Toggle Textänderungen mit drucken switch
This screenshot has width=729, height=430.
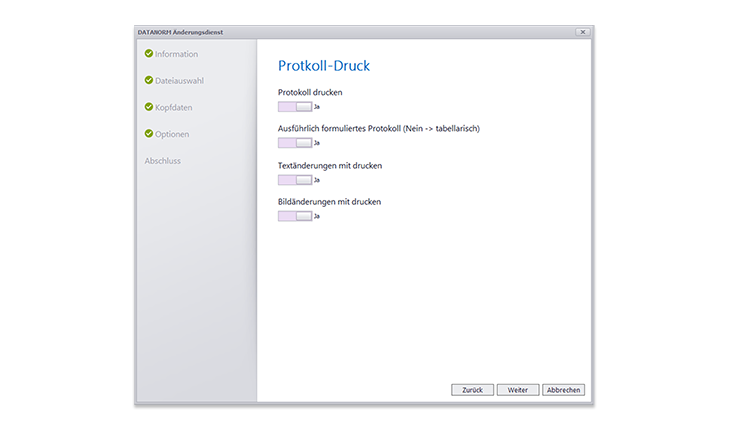(295, 180)
